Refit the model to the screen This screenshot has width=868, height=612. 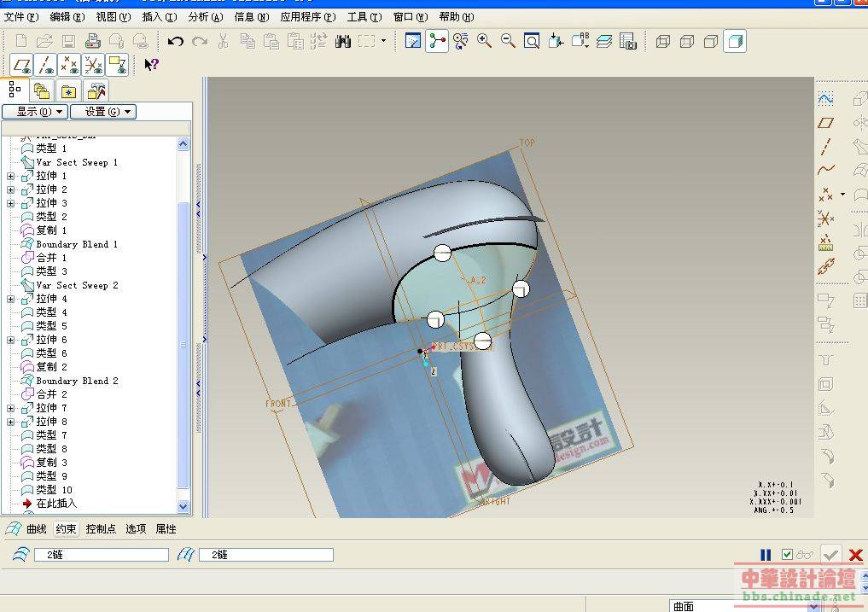[x=532, y=41]
